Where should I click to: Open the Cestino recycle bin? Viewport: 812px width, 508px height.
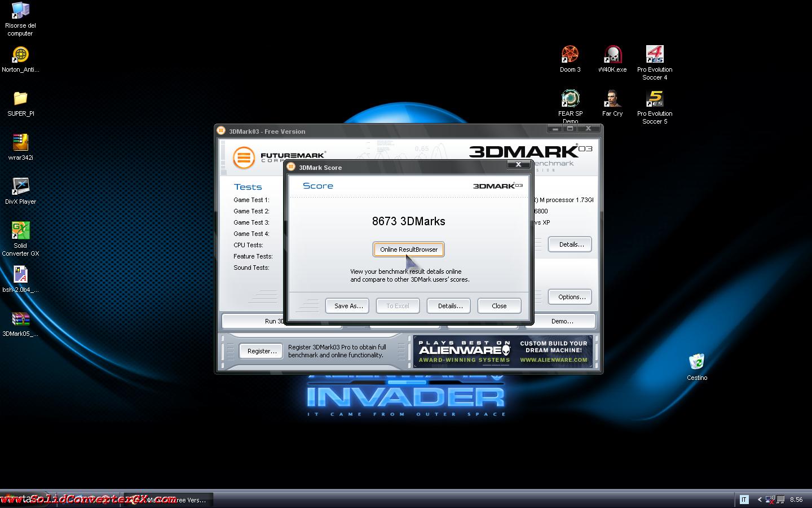(x=697, y=367)
